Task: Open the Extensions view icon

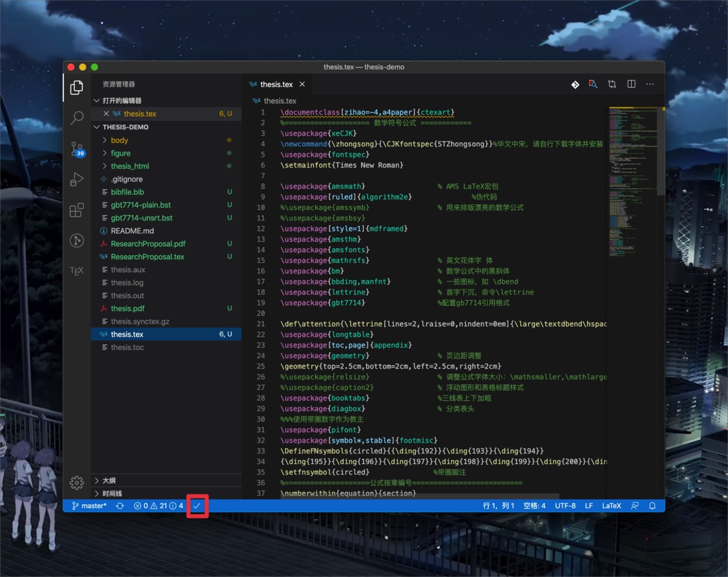Action: (77, 210)
